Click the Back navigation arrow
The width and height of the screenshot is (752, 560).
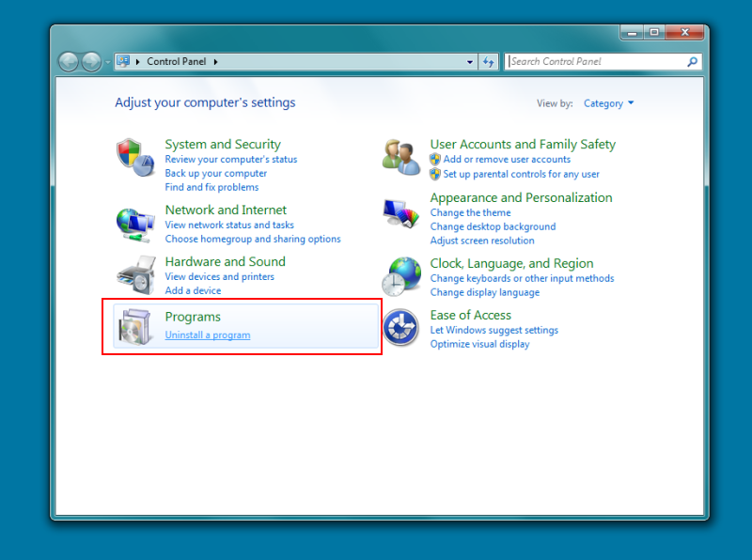(69, 62)
